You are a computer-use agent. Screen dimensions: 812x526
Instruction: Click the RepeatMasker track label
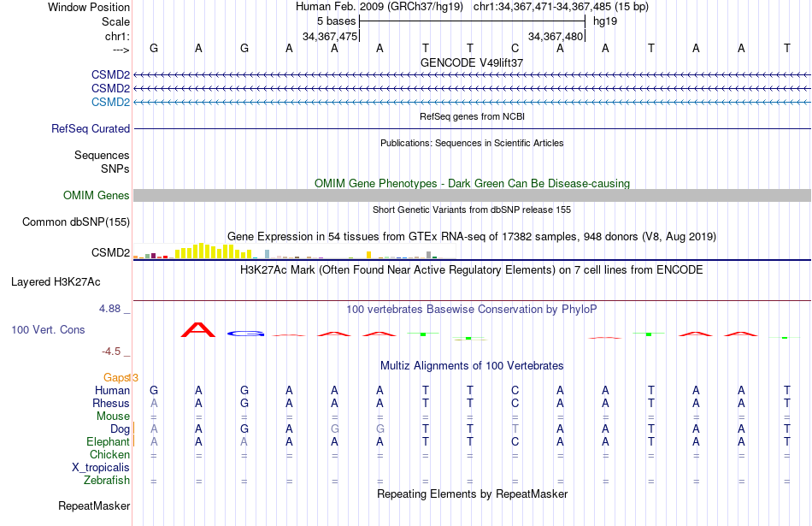(x=94, y=505)
